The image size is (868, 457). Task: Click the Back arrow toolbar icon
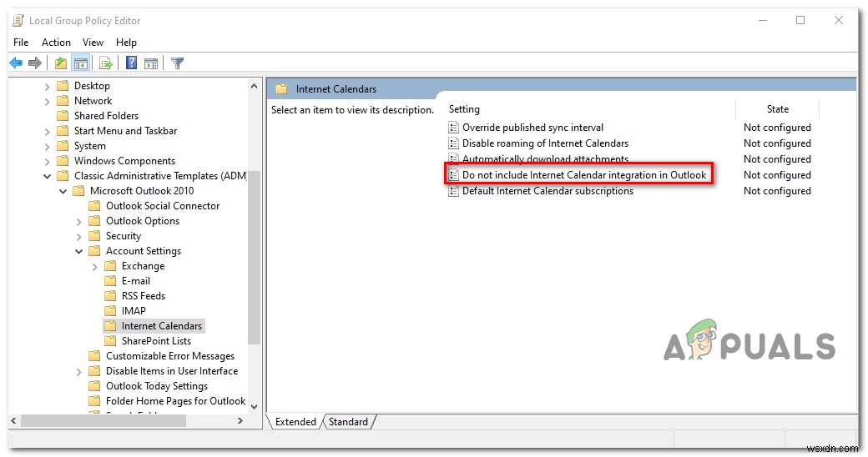click(x=16, y=63)
